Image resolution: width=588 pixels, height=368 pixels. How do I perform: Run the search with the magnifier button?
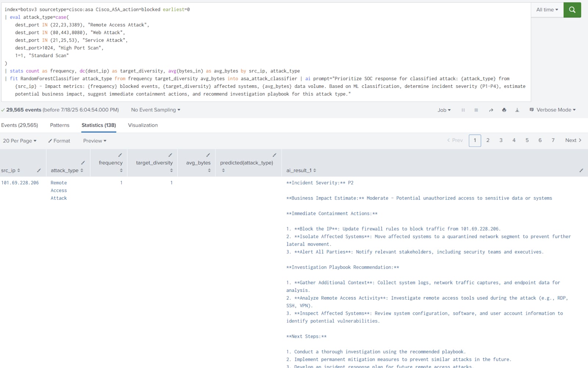[x=572, y=10]
